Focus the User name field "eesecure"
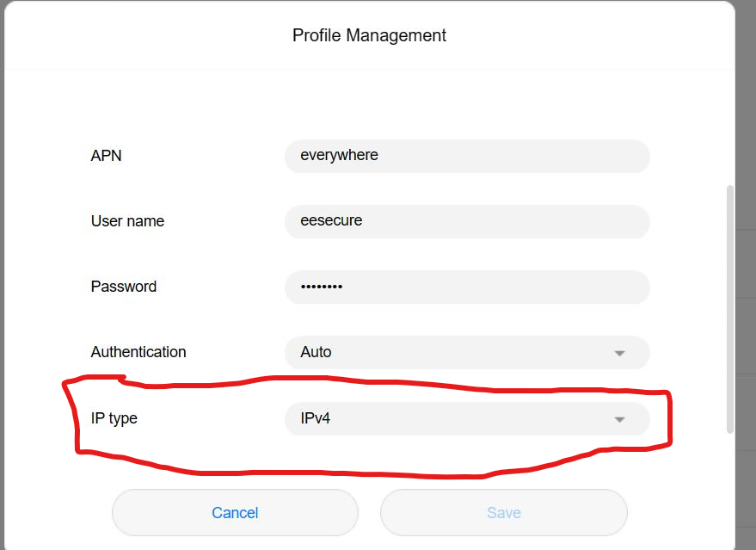 click(467, 221)
